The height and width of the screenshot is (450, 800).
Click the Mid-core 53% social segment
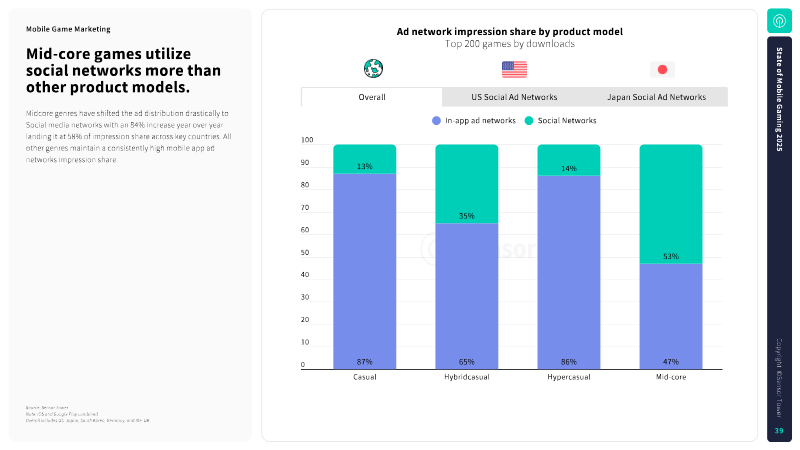click(670, 204)
